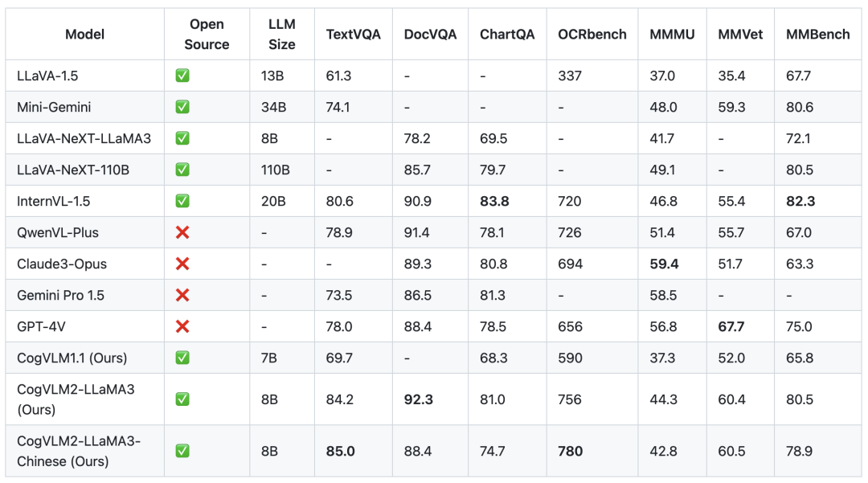Select GPT-4V bold MMVet score 67.7
Screen dimensions: 868x483
732,326
